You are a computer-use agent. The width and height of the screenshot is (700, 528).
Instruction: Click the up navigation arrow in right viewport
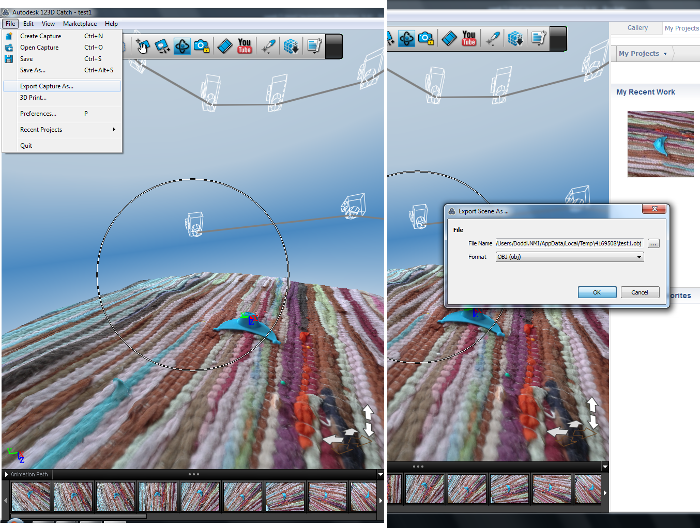tap(592, 405)
